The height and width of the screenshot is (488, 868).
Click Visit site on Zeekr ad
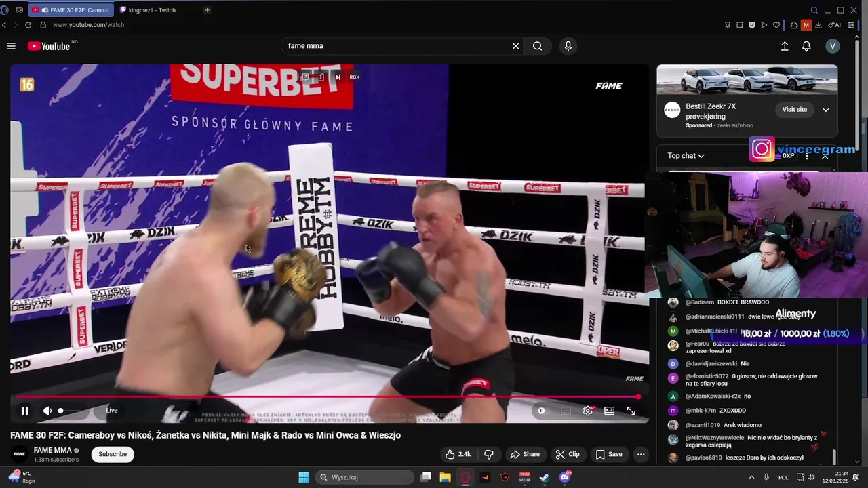point(795,110)
